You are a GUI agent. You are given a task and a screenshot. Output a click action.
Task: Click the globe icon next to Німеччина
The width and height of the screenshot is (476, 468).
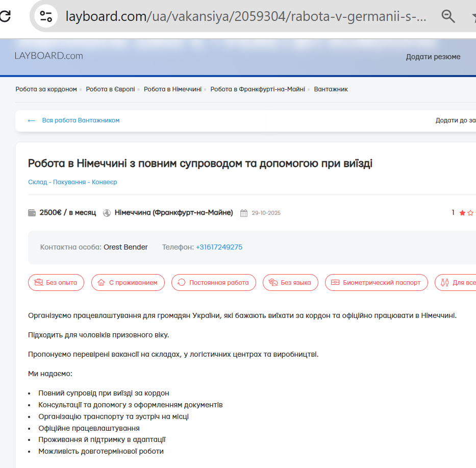pos(107,213)
